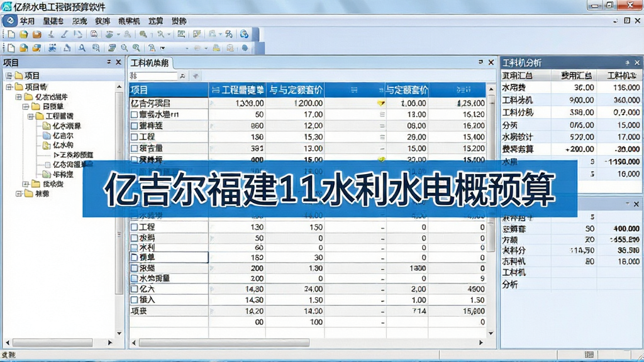Screen dimensions: 644x362
Task: Click the grid icon in the status bar
Action: tap(589, 354)
